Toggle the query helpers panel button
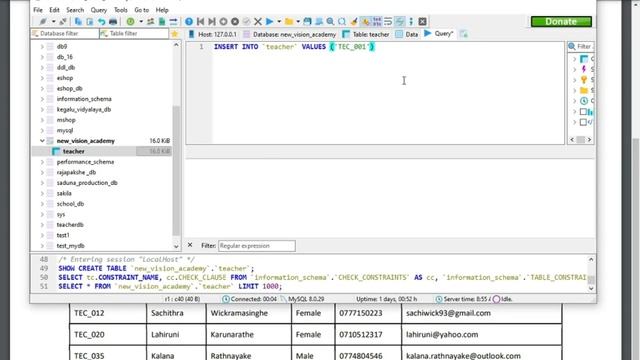The width and height of the screenshot is (640, 360). click(x=400, y=22)
